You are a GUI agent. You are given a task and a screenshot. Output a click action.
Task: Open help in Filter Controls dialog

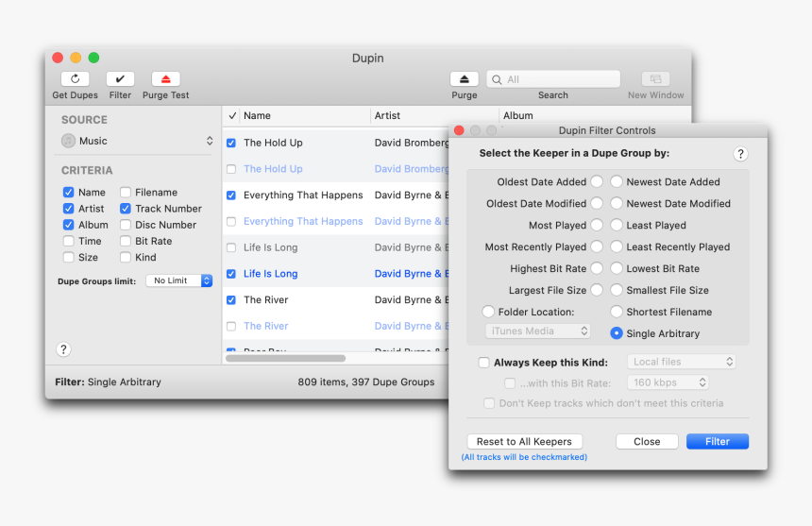(x=740, y=154)
